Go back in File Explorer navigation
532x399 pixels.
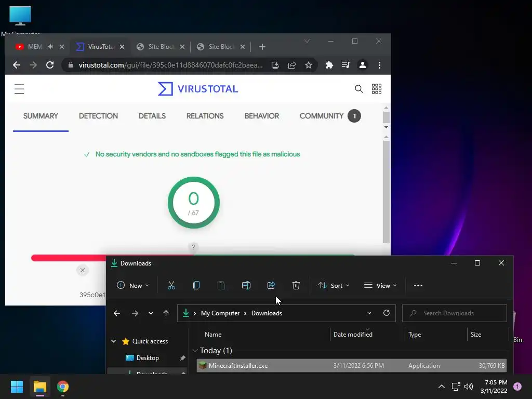(x=117, y=313)
